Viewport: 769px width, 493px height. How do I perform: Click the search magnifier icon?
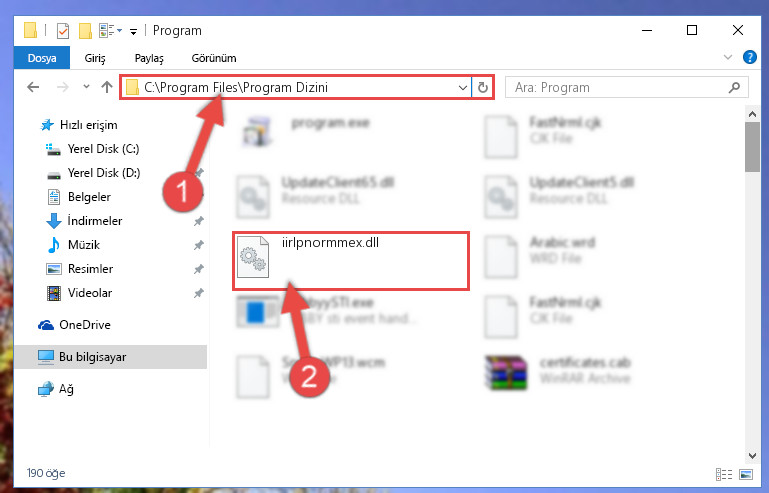(x=734, y=87)
